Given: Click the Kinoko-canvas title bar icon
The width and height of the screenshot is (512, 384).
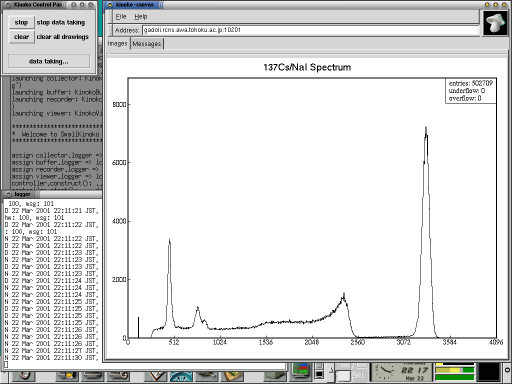Looking at the screenshot, I should pos(110,5).
